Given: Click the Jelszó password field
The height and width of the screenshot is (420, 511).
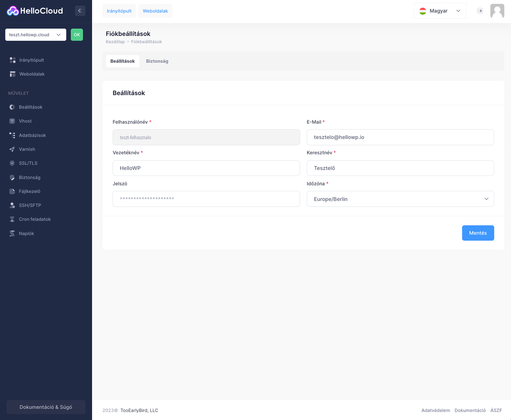Looking at the screenshot, I should tap(206, 199).
